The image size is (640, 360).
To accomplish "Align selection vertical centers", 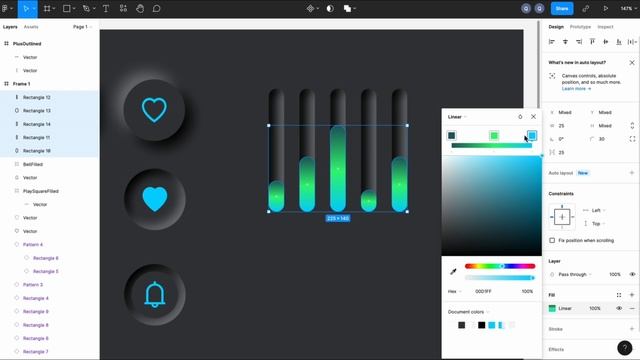I will click(x=606, y=42).
